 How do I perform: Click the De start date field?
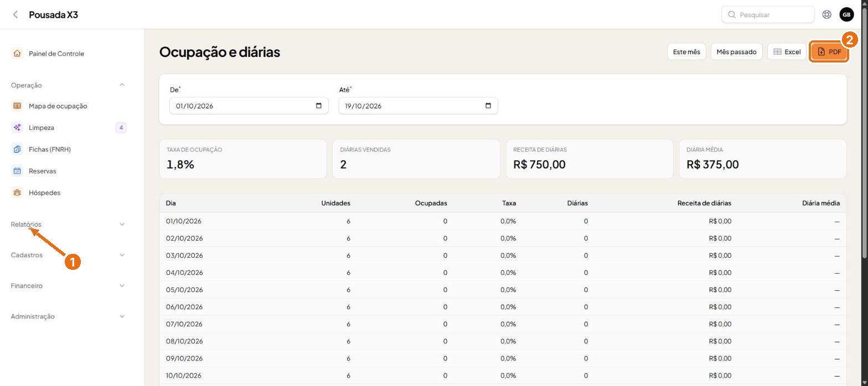(x=249, y=106)
